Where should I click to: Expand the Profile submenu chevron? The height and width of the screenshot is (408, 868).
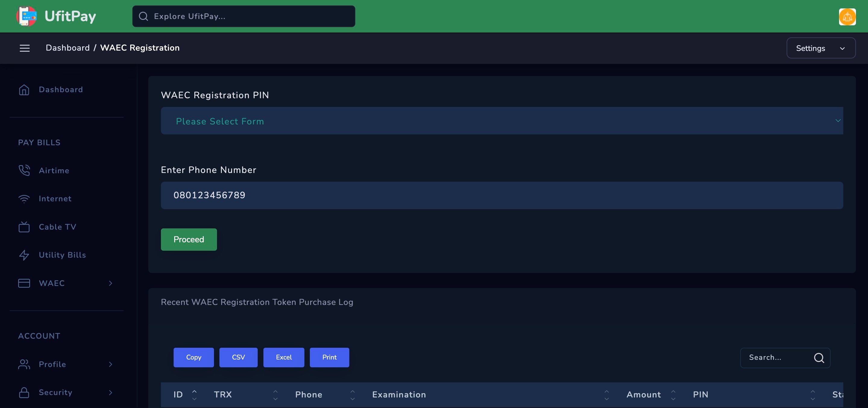[x=110, y=364]
